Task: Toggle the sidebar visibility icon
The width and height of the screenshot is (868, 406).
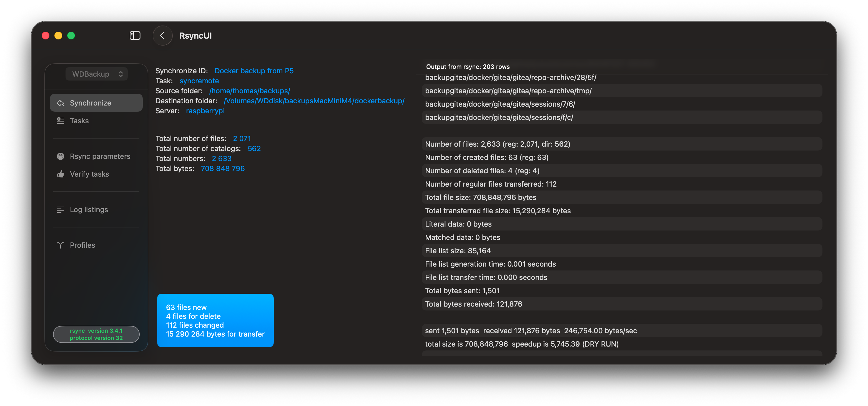Action: click(135, 35)
